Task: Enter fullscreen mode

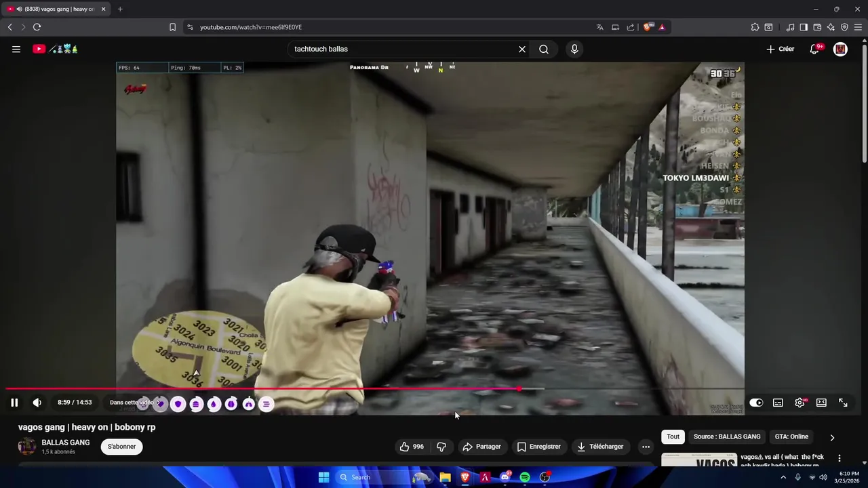Action: 843,403
